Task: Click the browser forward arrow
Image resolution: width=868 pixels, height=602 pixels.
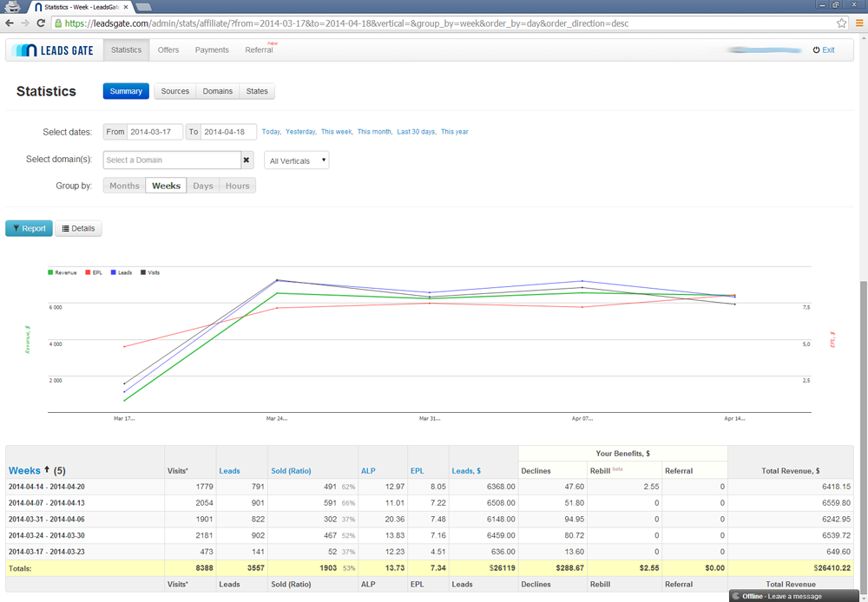Action: click(x=25, y=23)
